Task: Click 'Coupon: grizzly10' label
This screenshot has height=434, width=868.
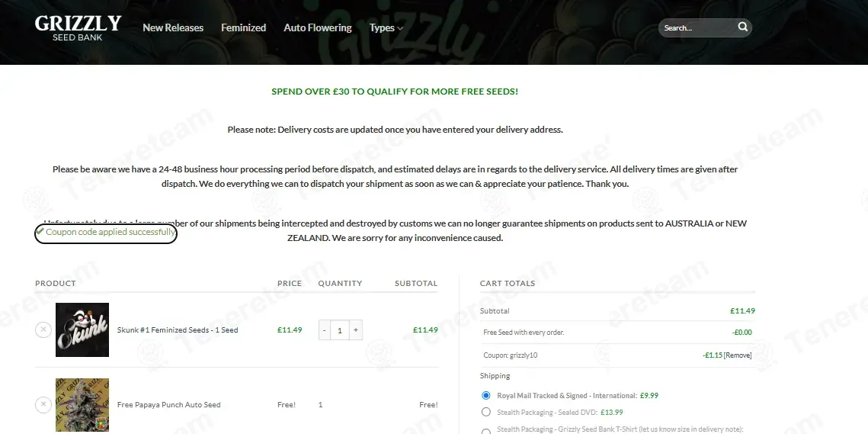Action: [x=511, y=355]
